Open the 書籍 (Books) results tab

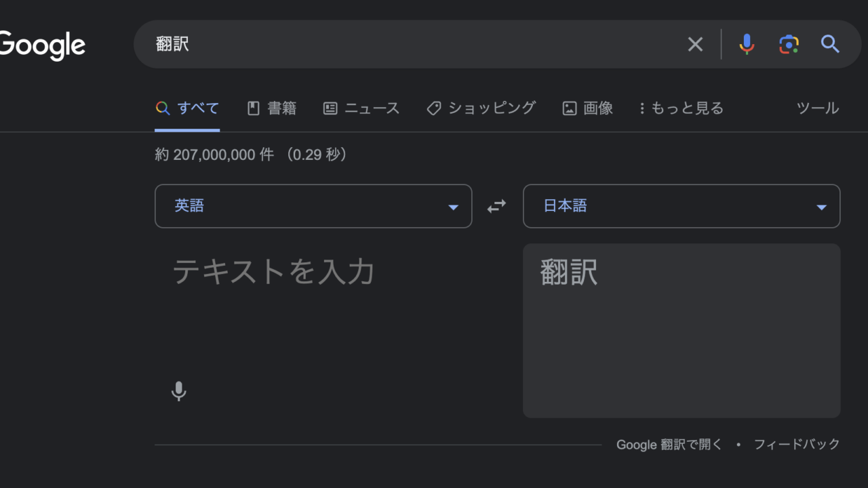point(271,108)
